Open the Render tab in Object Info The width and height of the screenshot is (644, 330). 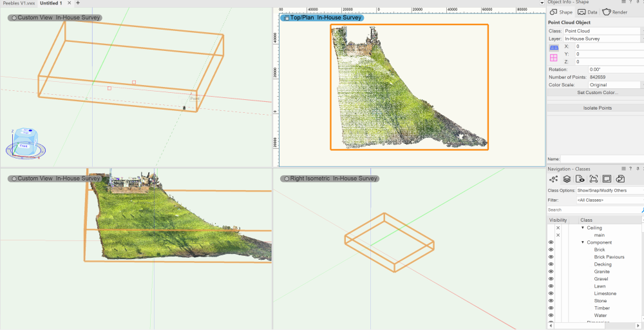point(616,12)
